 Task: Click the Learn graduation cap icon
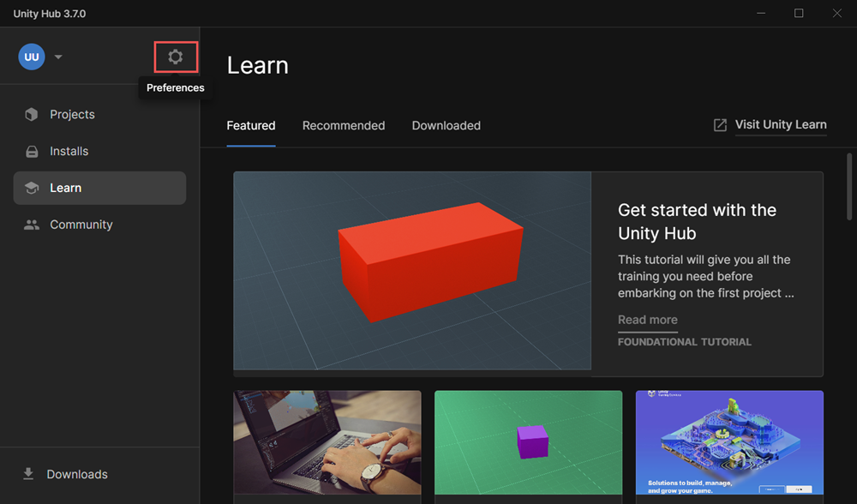click(32, 188)
